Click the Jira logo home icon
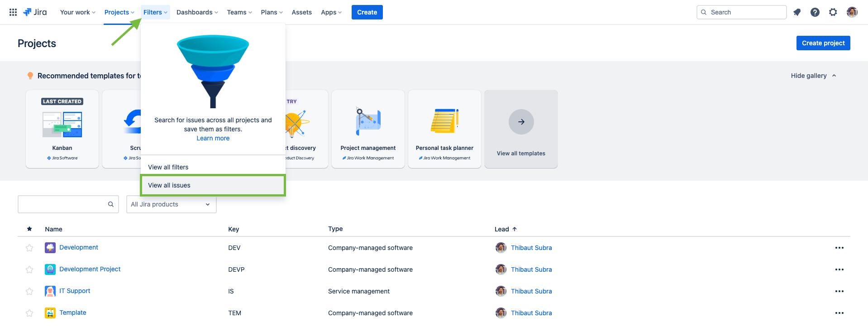868x327 pixels. (x=35, y=12)
